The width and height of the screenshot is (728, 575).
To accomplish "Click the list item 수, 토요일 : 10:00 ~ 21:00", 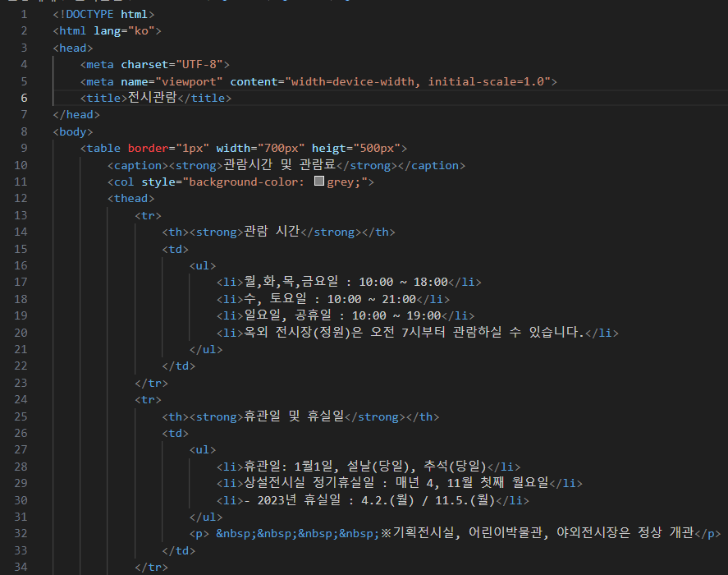I will [330, 298].
